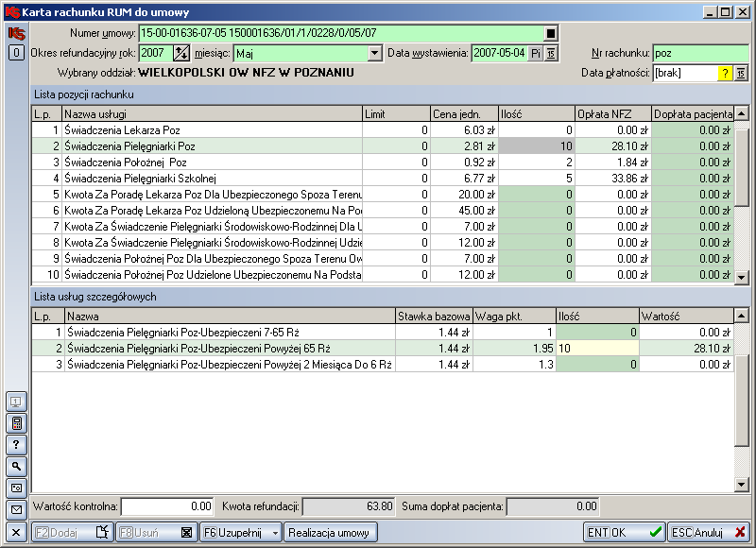
Task: Click the yellow question mark by Data płatności
Action: tap(725, 74)
